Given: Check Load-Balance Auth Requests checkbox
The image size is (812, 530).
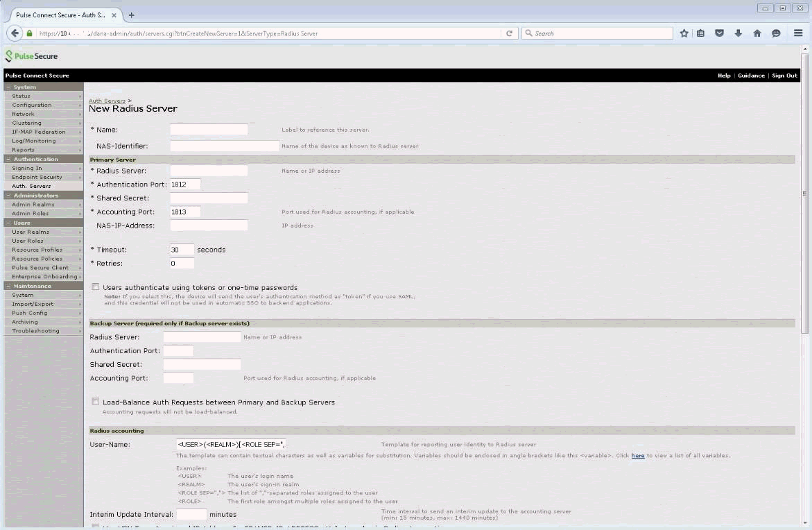Looking at the screenshot, I should 96,402.
